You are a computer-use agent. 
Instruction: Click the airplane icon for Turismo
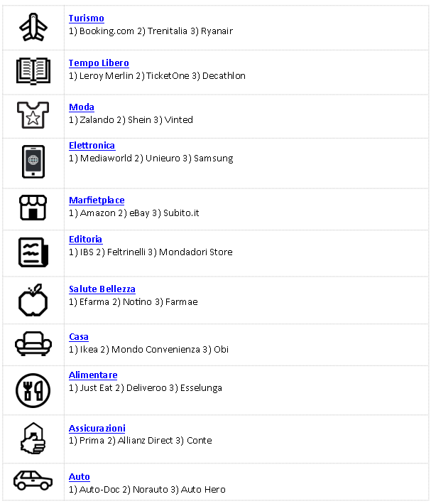click(33, 27)
